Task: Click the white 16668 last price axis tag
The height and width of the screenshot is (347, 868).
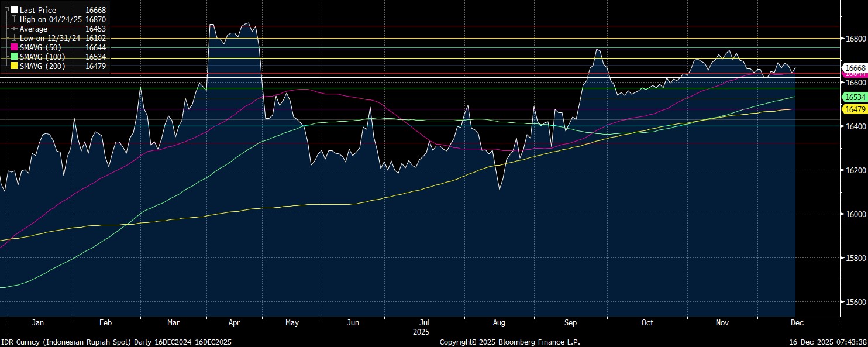Action: [x=854, y=68]
